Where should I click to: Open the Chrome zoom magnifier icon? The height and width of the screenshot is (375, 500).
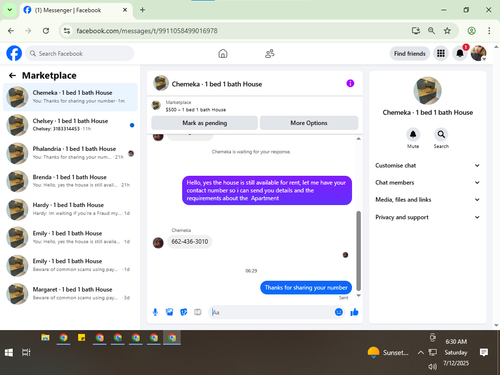coord(431,31)
